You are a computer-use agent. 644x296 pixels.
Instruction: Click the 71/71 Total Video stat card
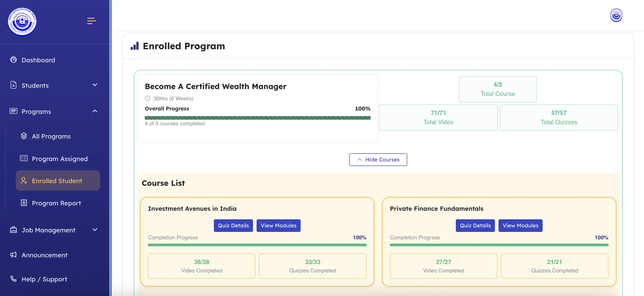click(438, 117)
